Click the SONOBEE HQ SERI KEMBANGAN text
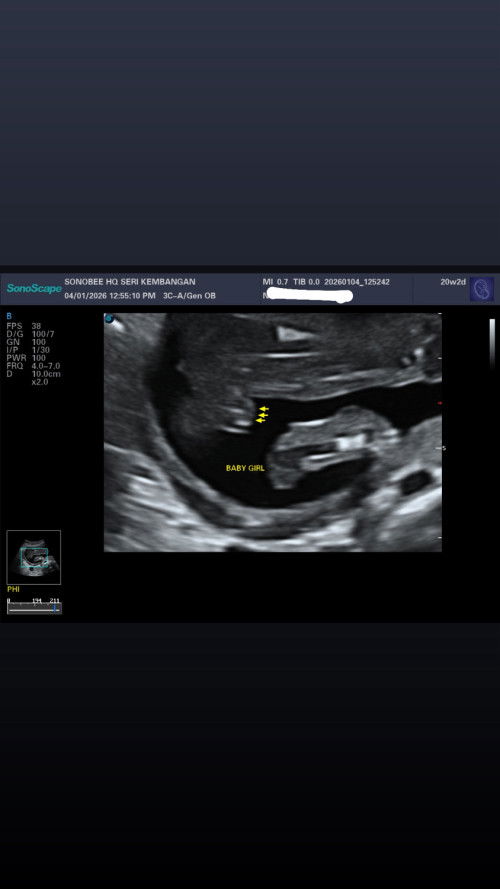This screenshot has height=889, width=500. [x=130, y=282]
